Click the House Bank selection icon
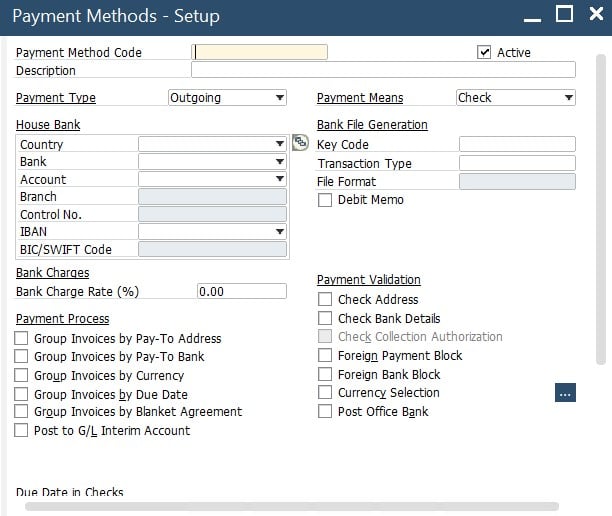 click(299, 143)
